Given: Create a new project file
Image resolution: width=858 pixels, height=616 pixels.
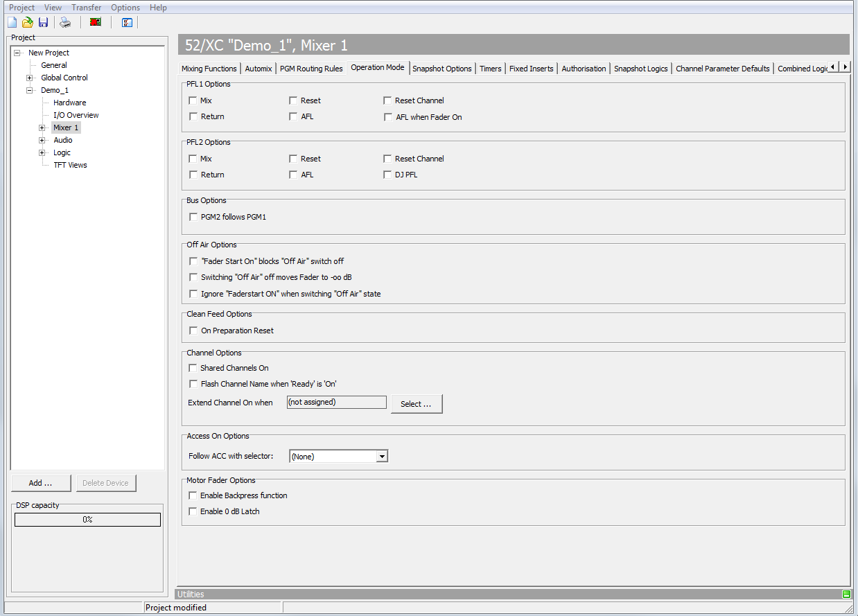Looking at the screenshot, I should (11, 21).
